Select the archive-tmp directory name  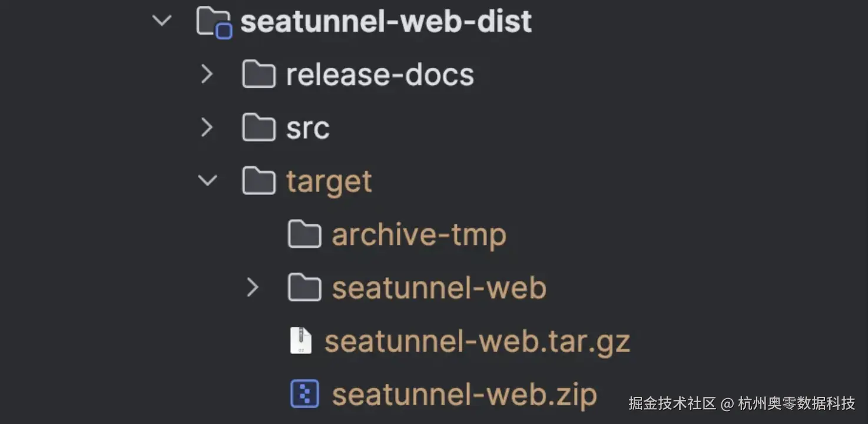coord(419,235)
